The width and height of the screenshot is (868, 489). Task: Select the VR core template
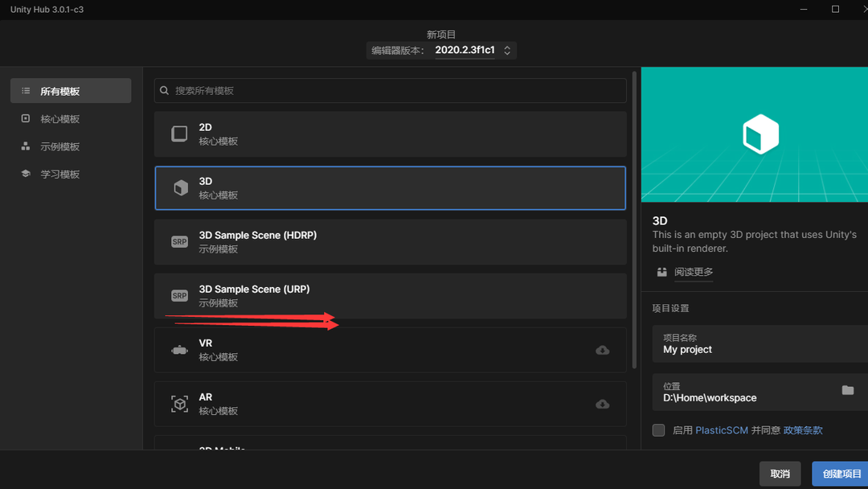click(391, 350)
